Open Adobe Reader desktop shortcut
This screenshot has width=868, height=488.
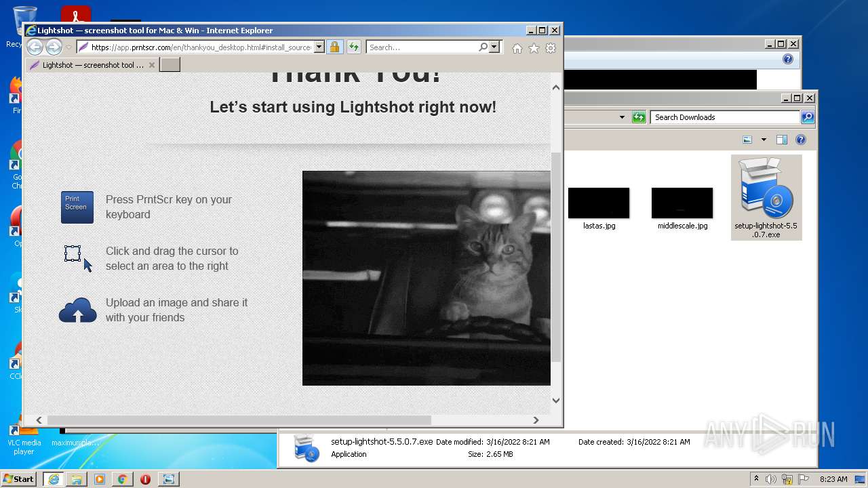(x=76, y=15)
